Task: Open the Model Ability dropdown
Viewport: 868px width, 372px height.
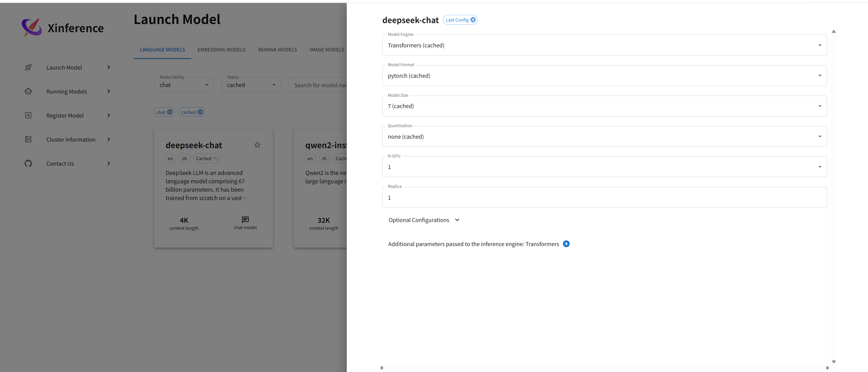Action: [x=184, y=85]
